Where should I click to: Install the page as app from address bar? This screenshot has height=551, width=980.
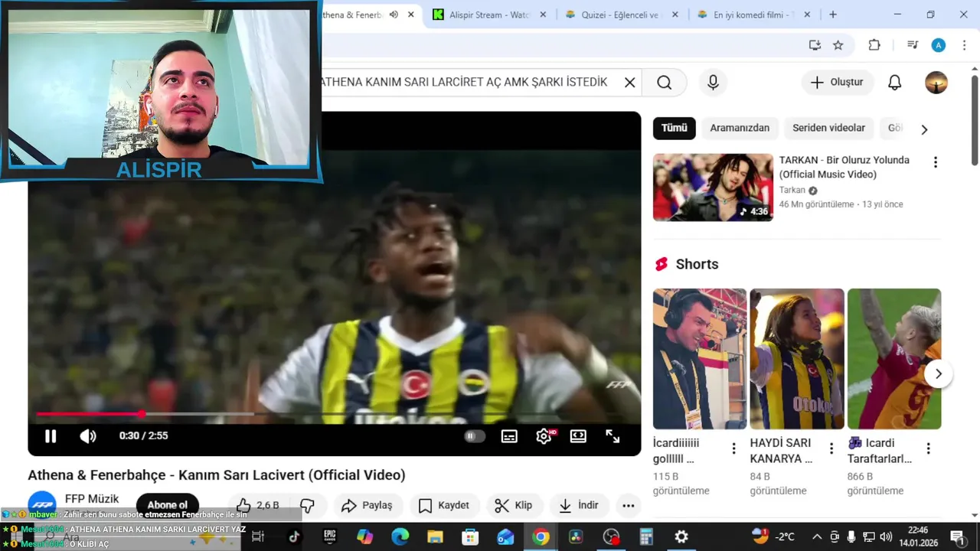[x=815, y=45]
